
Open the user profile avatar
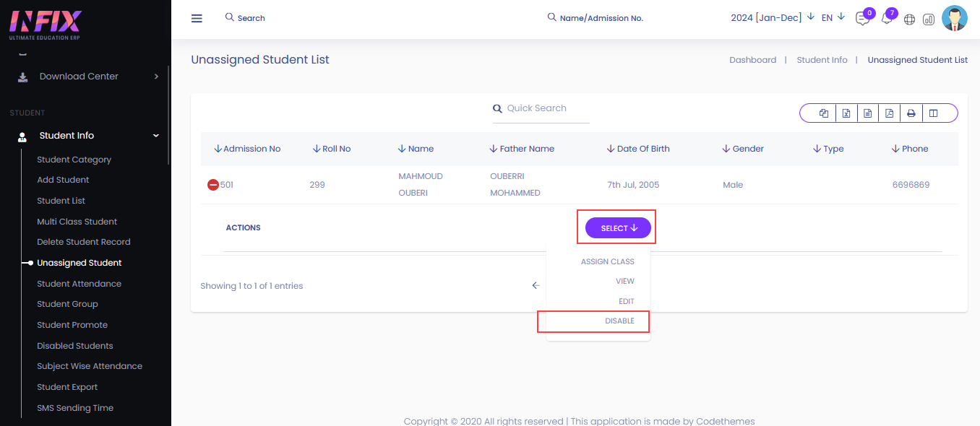[955, 18]
